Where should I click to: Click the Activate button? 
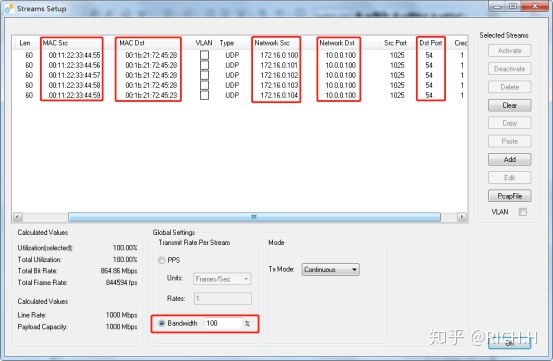(510, 51)
